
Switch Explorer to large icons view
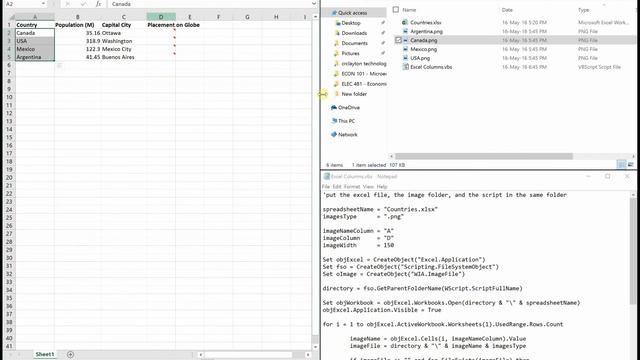click(x=630, y=164)
